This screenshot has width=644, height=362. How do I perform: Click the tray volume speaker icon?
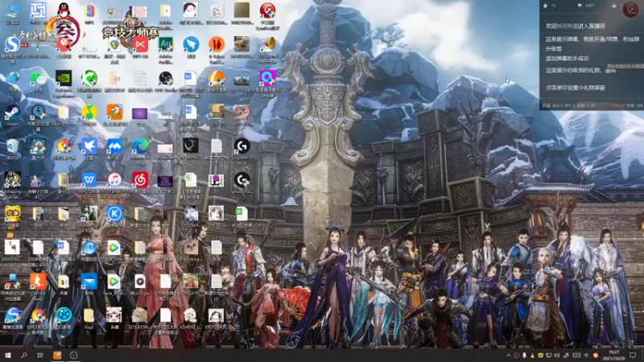(x=556, y=356)
